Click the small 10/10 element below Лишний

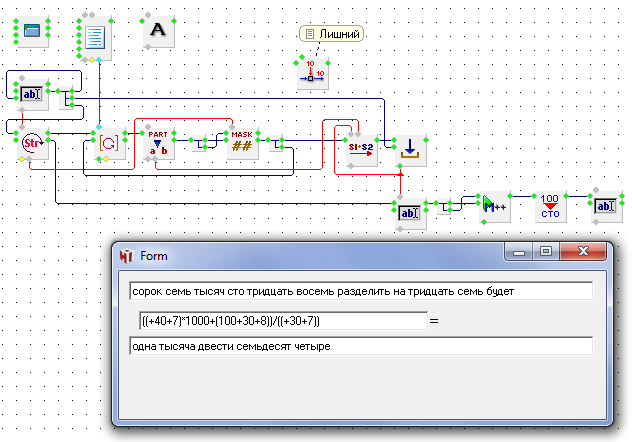click(x=311, y=73)
